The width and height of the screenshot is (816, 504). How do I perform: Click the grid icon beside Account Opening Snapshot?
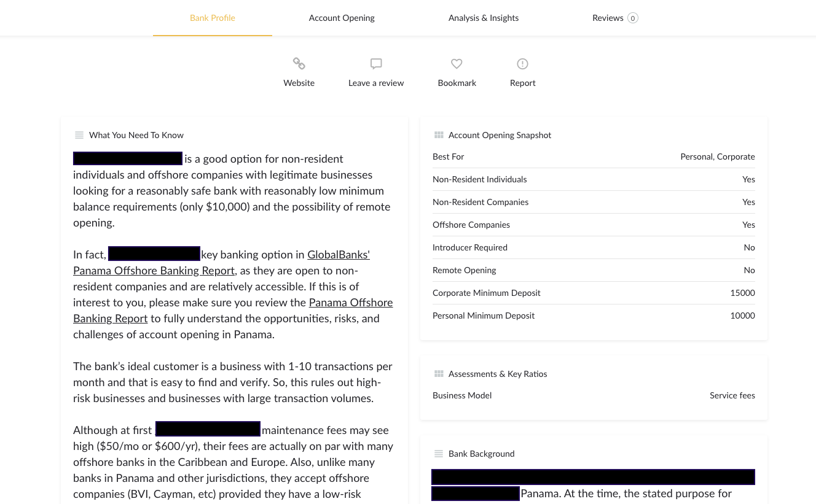click(x=439, y=134)
